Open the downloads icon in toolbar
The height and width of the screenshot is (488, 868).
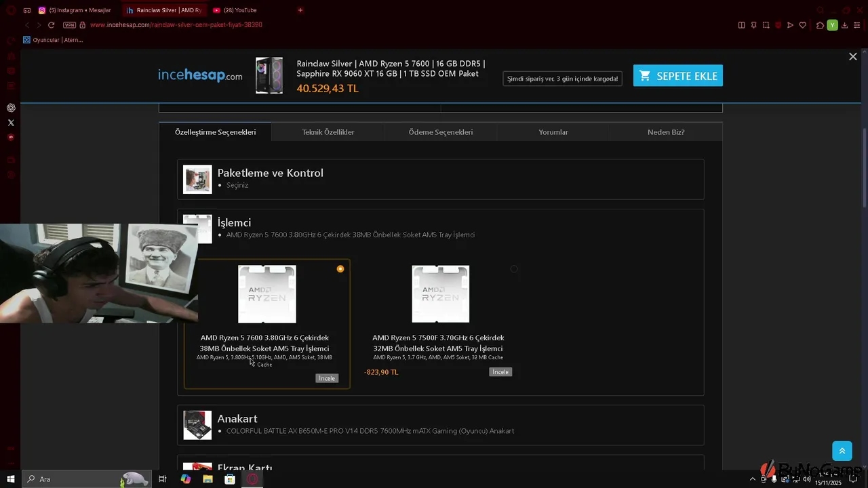[845, 25]
